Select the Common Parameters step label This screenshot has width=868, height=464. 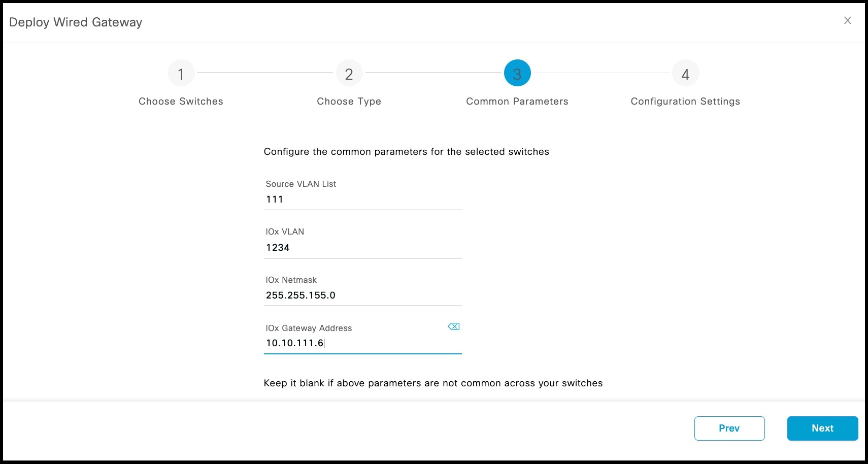click(517, 101)
